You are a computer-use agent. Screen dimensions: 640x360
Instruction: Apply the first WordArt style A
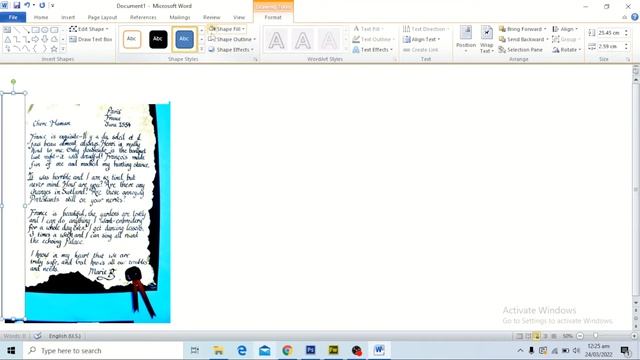coord(276,40)
